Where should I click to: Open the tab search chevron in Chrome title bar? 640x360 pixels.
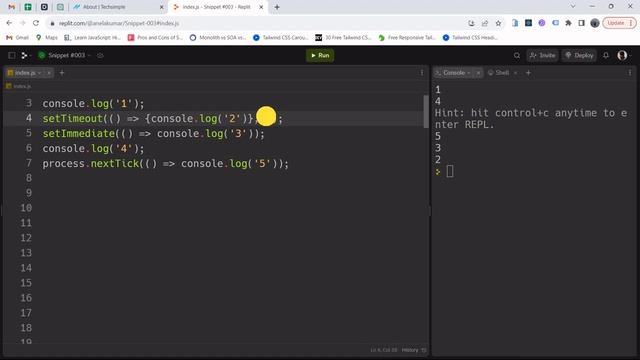[x=573, y=7]
